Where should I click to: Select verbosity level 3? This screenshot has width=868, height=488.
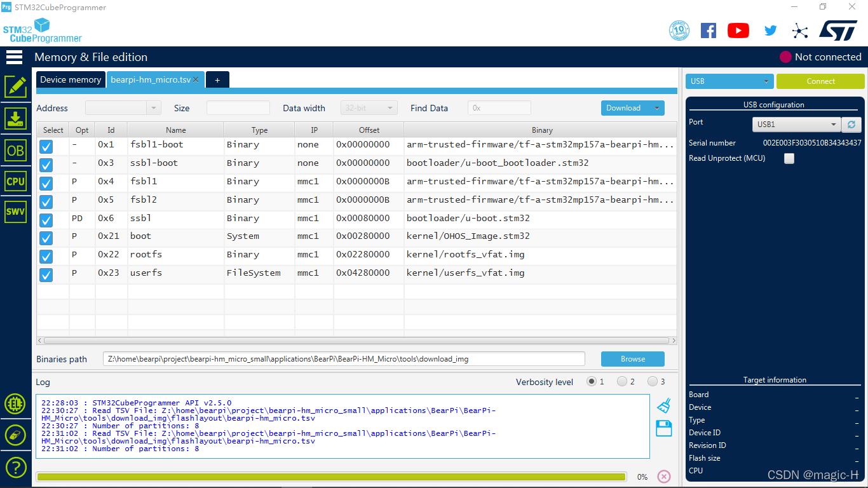(653, 382)
